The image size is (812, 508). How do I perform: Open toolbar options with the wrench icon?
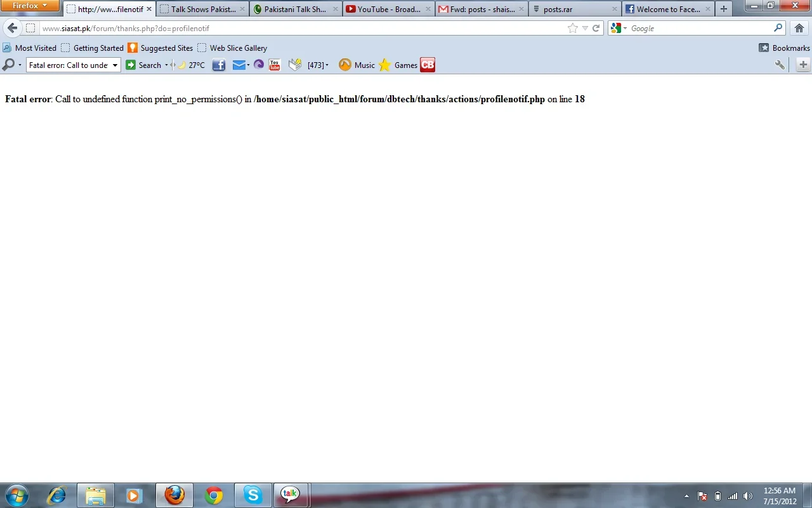click(x=780, y=65)
